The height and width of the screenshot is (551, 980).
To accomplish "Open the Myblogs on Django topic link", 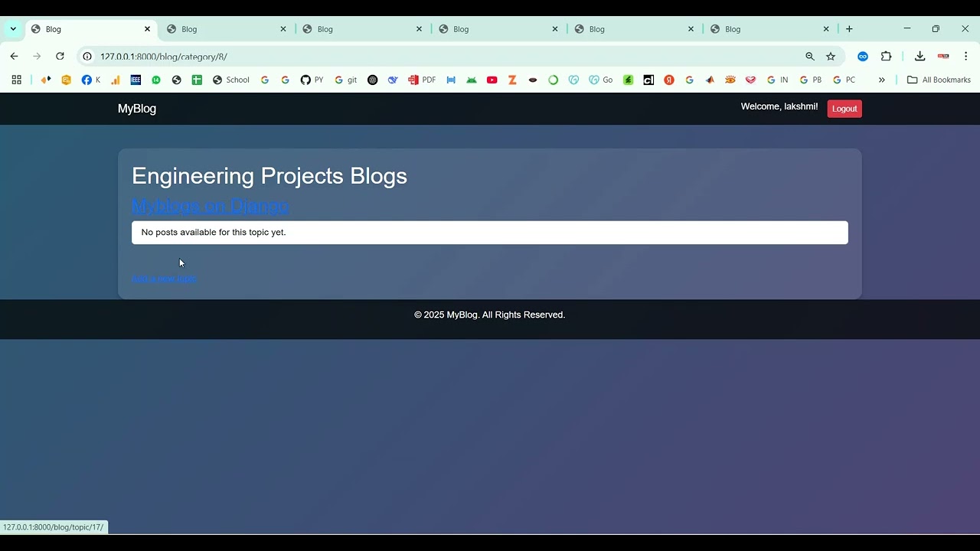I will click(210, 205).
